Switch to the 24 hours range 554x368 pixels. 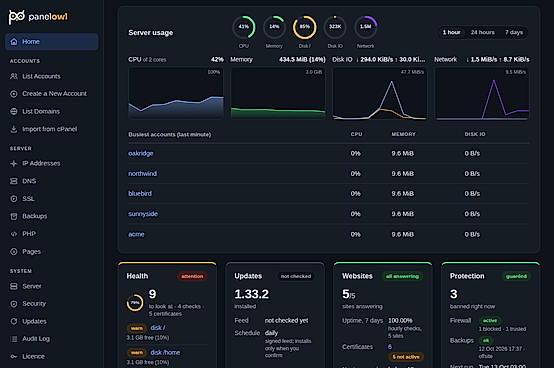483,32
